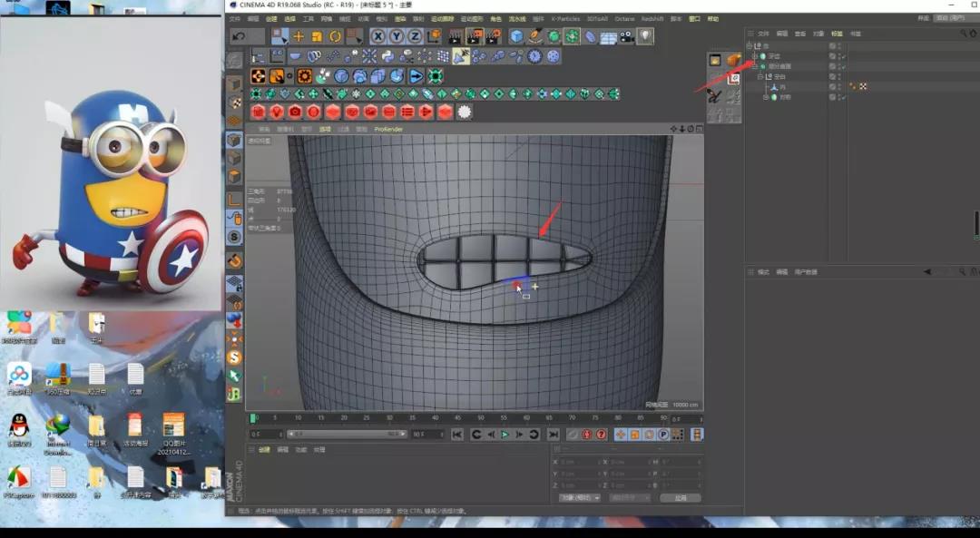Click Go to End playback button

[554, 435]
